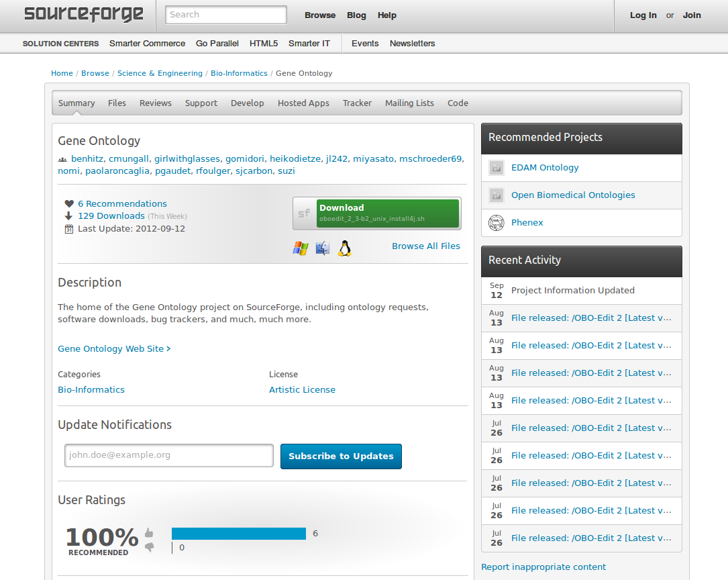728x580 pixels.
Task: Open member profile benhitz
Action: (x=87, y=159)
